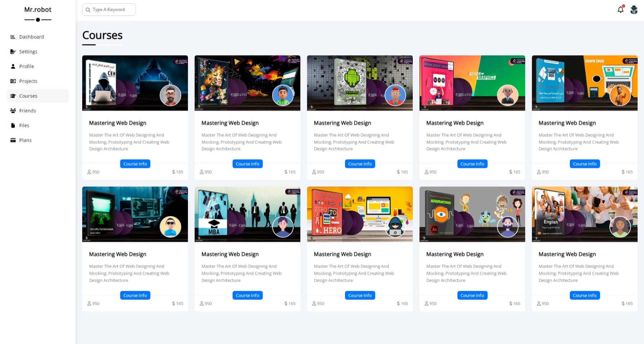
Task: Click the Dashboard chart icon in sidebar
Action: (x=13, y=37)
